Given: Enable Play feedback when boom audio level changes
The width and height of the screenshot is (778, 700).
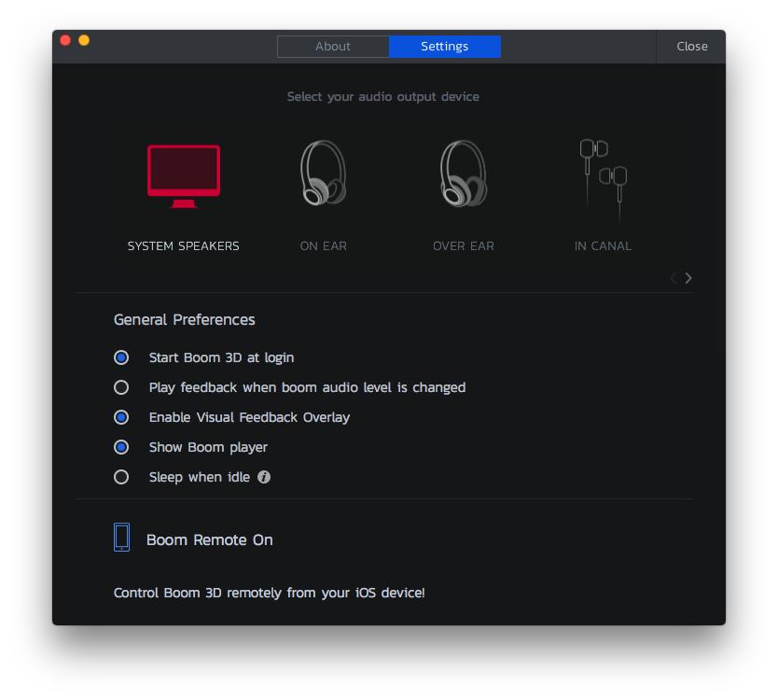Looking at the screenshot, I should click(x=121, y=387).
